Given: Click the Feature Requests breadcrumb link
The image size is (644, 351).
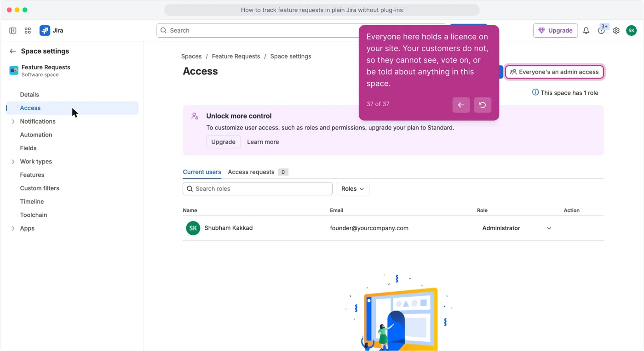Looking at the screenshot, I should pos(236,57).
